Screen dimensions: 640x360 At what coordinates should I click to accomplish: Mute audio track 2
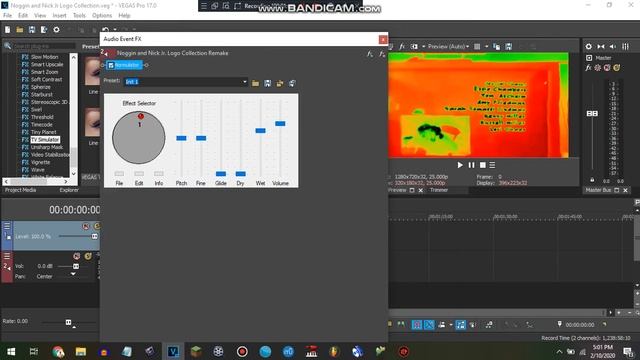click(x=76, y=256)
